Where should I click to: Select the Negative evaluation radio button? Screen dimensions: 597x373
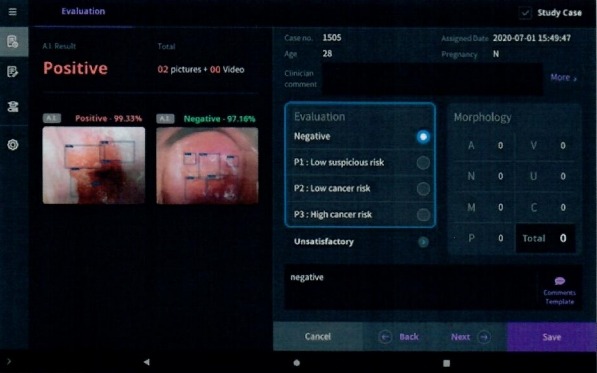pos(423,137)
